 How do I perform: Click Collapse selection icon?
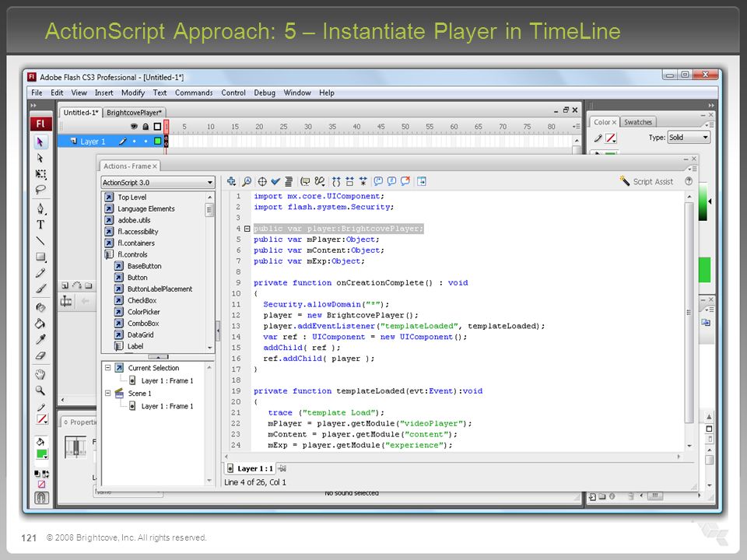tap(349, 181)
